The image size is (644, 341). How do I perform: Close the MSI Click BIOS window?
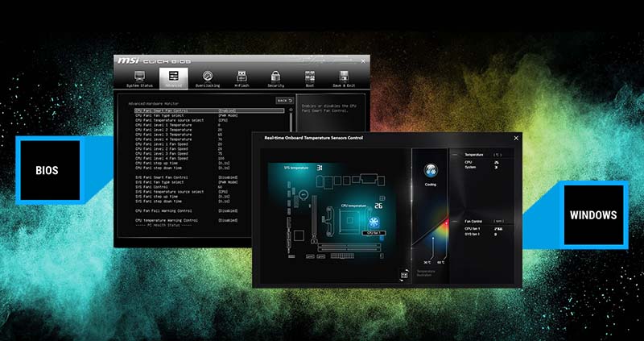(363, 61)
